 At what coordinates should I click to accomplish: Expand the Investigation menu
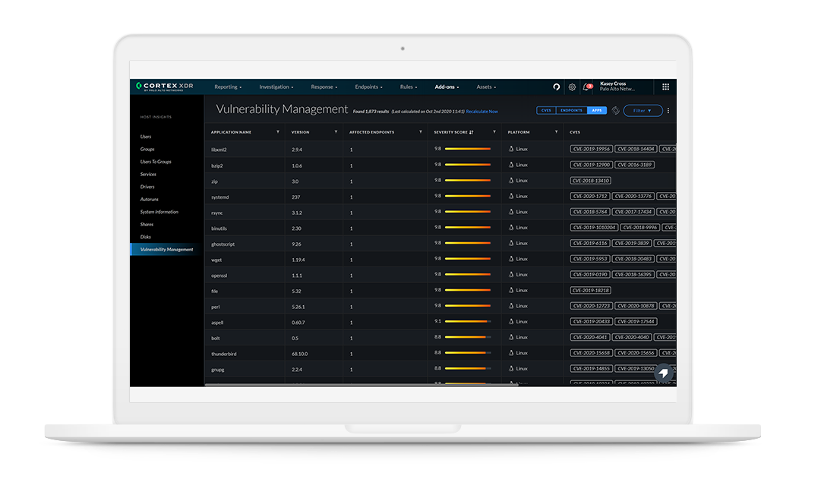(276, 87)
